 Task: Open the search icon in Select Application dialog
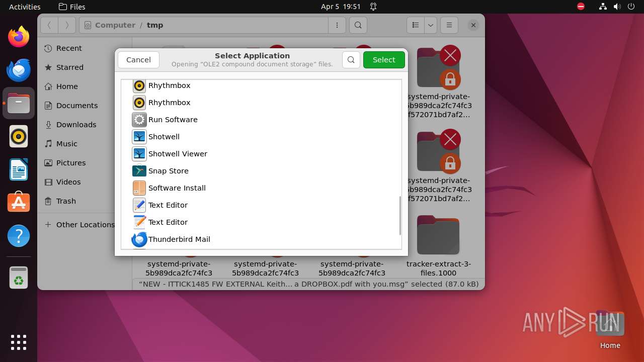[351, 59]
